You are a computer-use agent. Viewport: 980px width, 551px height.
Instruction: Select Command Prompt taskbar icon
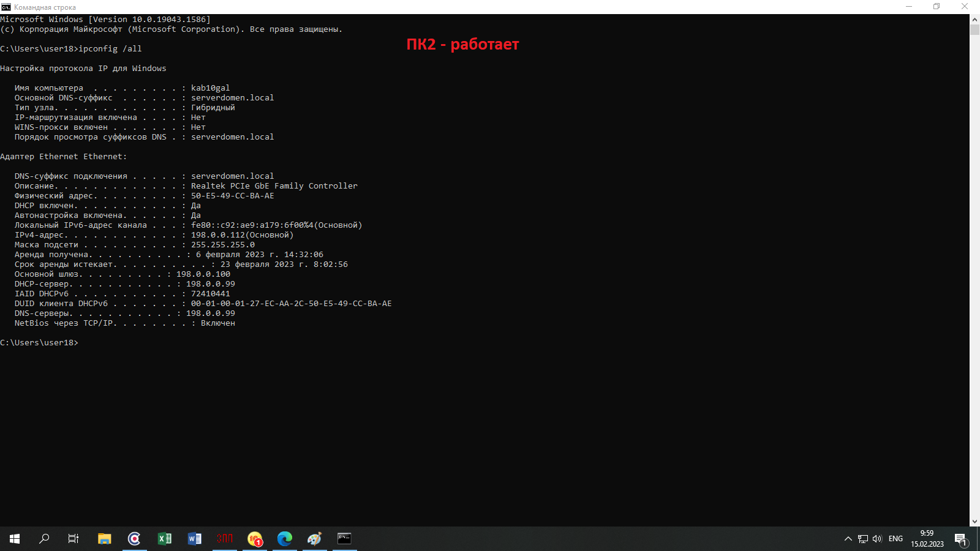pyautogui.click(x=345, y=539)
